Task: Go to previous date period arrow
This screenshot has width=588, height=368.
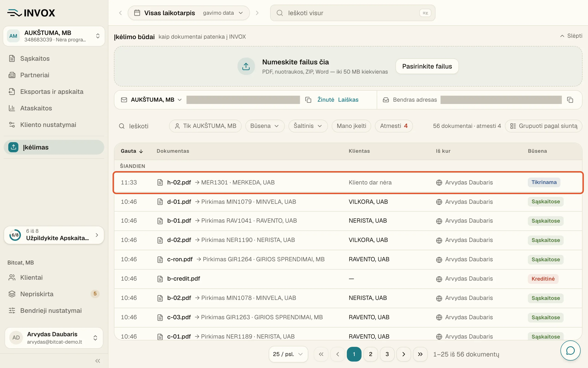Action: 120,13
